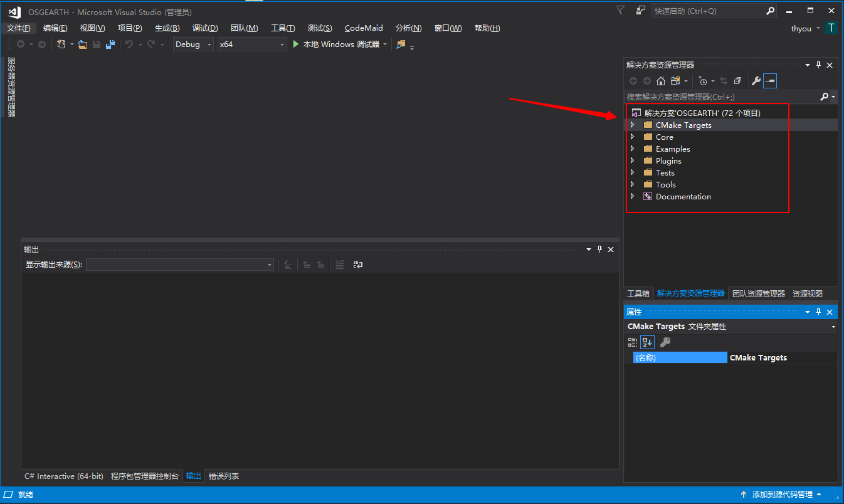Open the x64 platform dropdown
The width and height of the screenshot is (844, 504).
(x=251, y=45)
